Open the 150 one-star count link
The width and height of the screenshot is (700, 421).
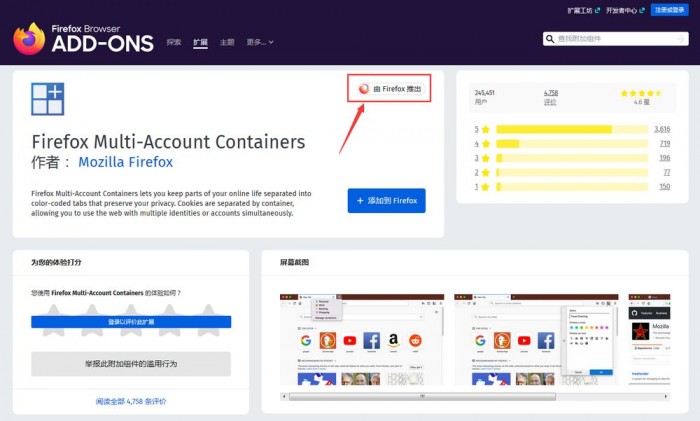click(x=665, y=187)
